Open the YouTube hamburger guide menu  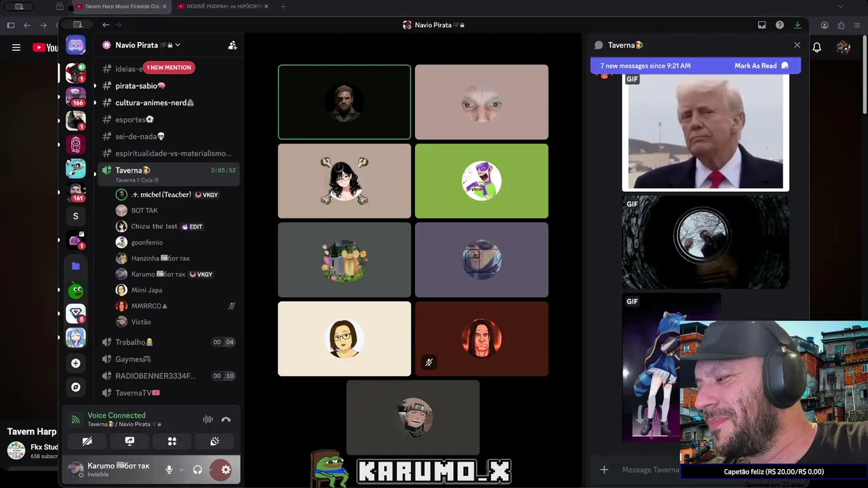(16, 47)
